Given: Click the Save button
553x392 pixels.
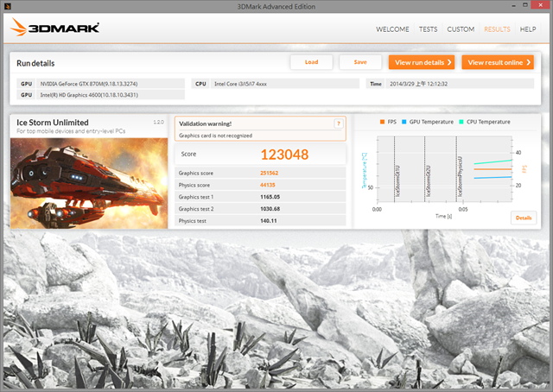Looking at the screenshot, I should tap(360, 62).
